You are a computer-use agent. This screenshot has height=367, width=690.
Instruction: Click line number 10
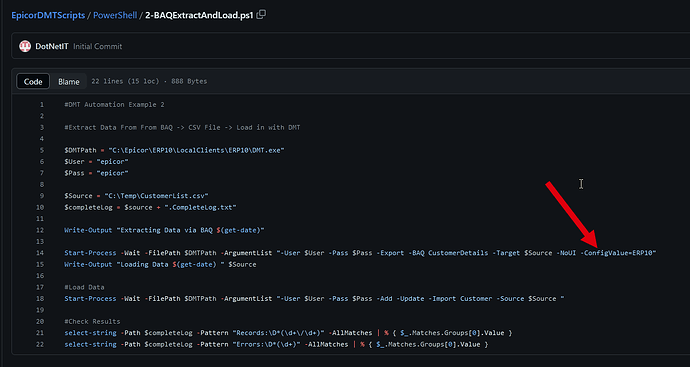coord(40,207)
